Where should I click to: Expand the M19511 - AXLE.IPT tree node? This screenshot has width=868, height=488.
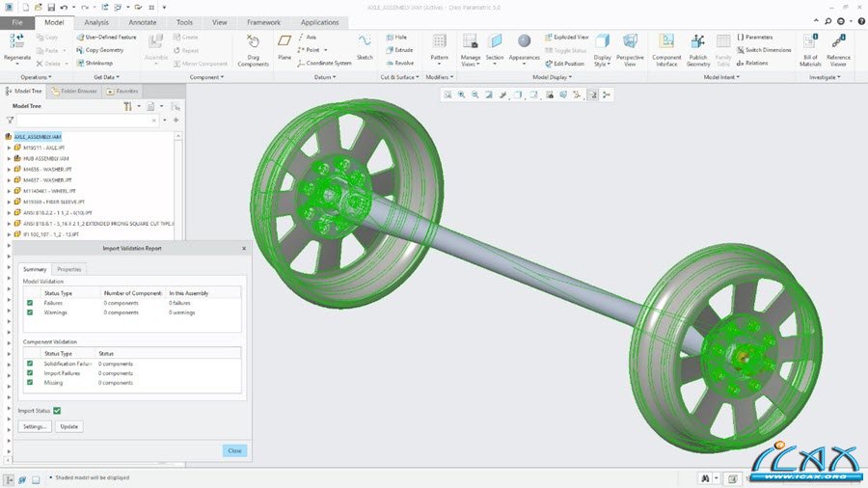coord(9,148)
